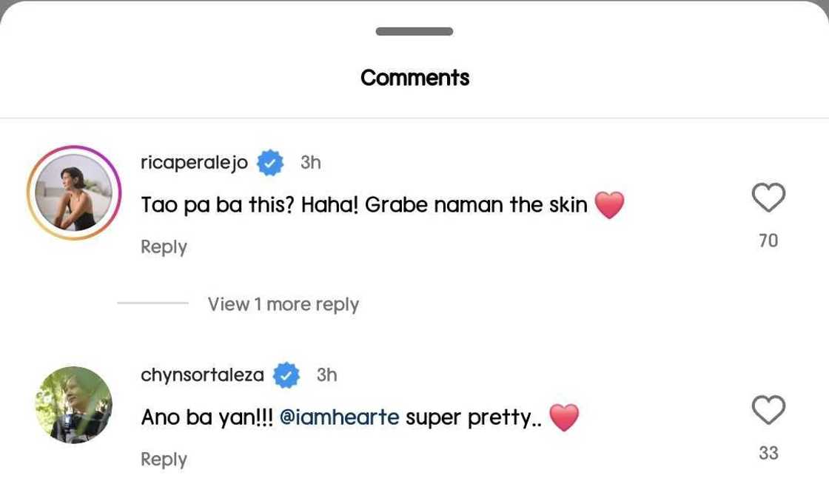Reply to chynsortaleza's comment
This screenshot has height=504, width=829.
point(164,460)
